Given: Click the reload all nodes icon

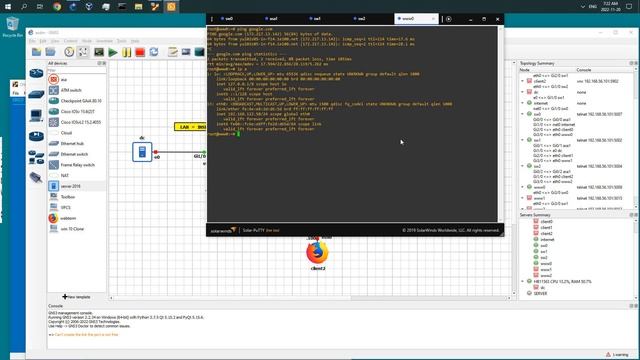Looking at the screenshot, I should pos(154,52).
